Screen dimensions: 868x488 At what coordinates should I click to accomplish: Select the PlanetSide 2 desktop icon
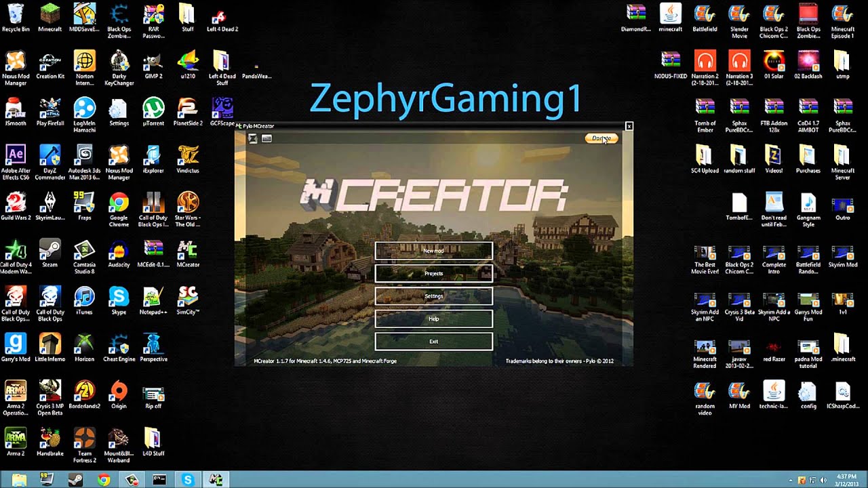(x=187, y=113)
